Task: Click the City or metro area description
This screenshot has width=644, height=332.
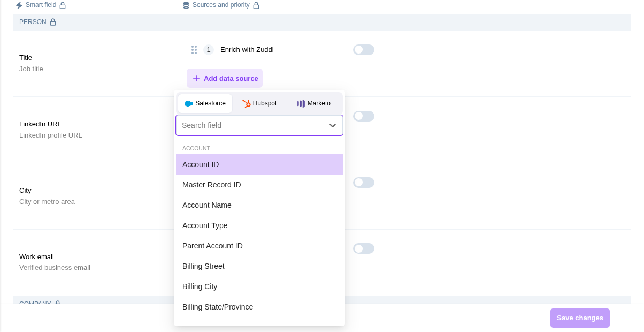Action: [47, 201]
